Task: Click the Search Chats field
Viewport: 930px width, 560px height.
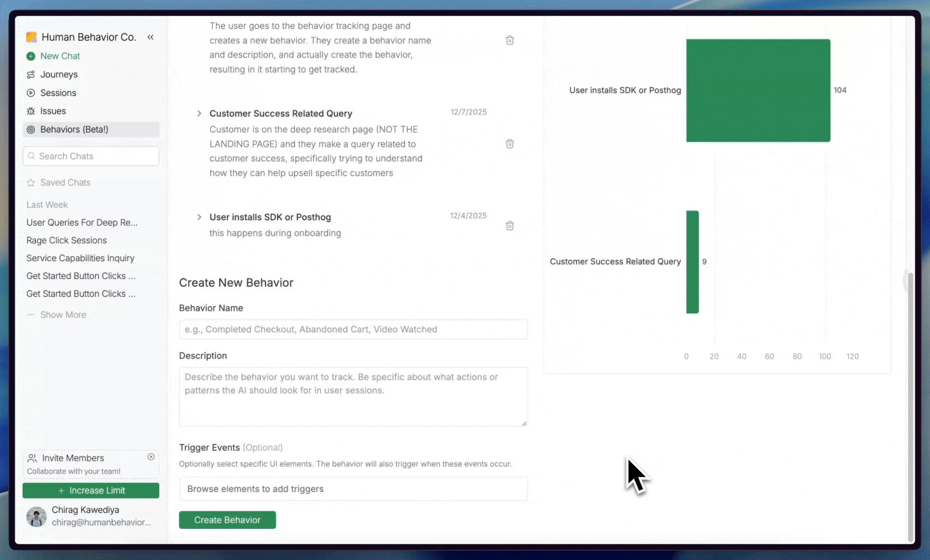Action: pyautogui.click(x=91, y=156)
